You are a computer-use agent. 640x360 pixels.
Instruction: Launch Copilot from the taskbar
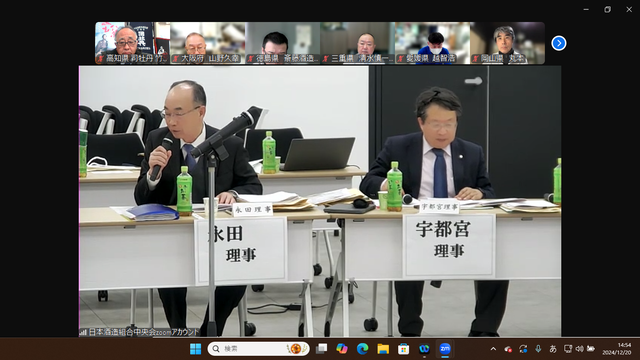342,349
